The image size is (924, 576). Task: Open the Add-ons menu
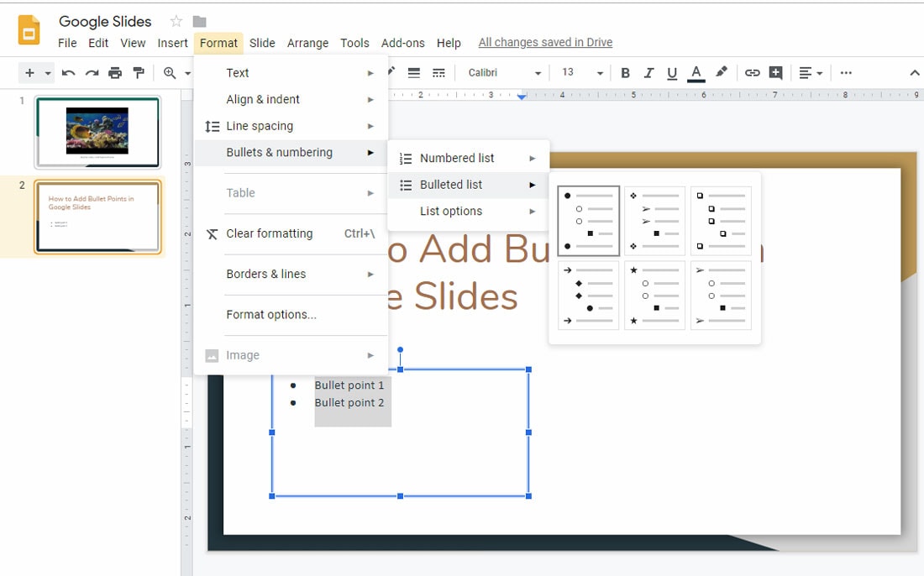[x=403, y=43]
